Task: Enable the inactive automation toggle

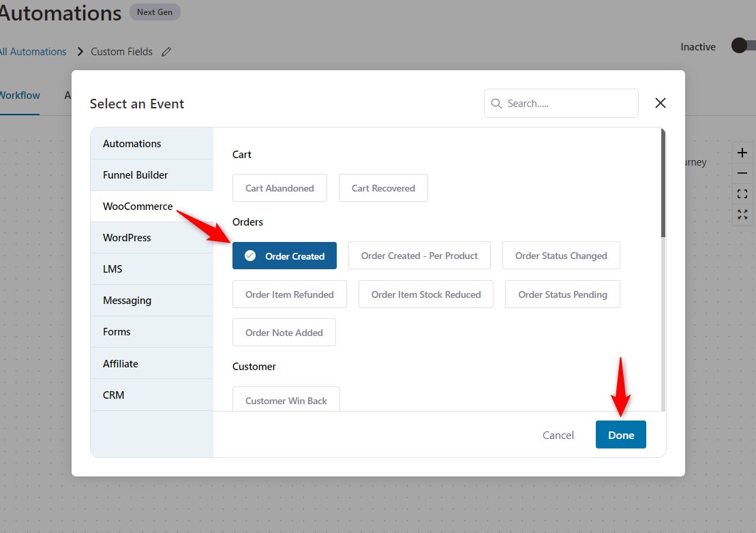Action: (x=739, y=45)
